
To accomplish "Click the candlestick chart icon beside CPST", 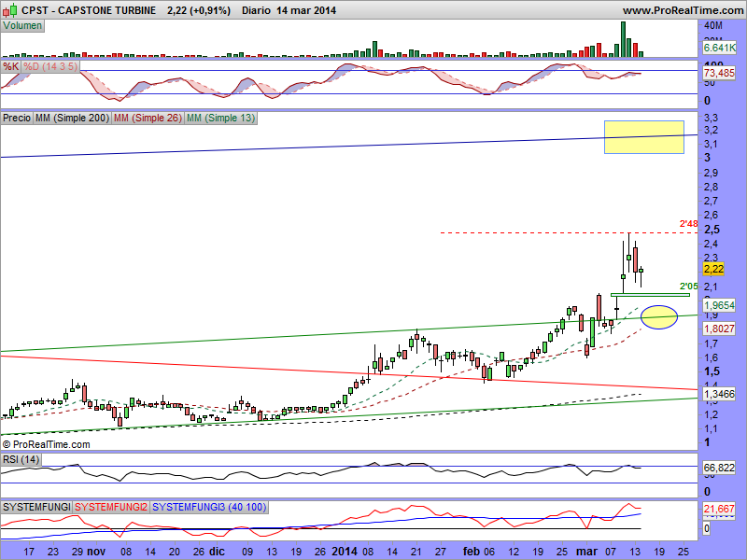I will pyautogui.click(x=10, y=9).
